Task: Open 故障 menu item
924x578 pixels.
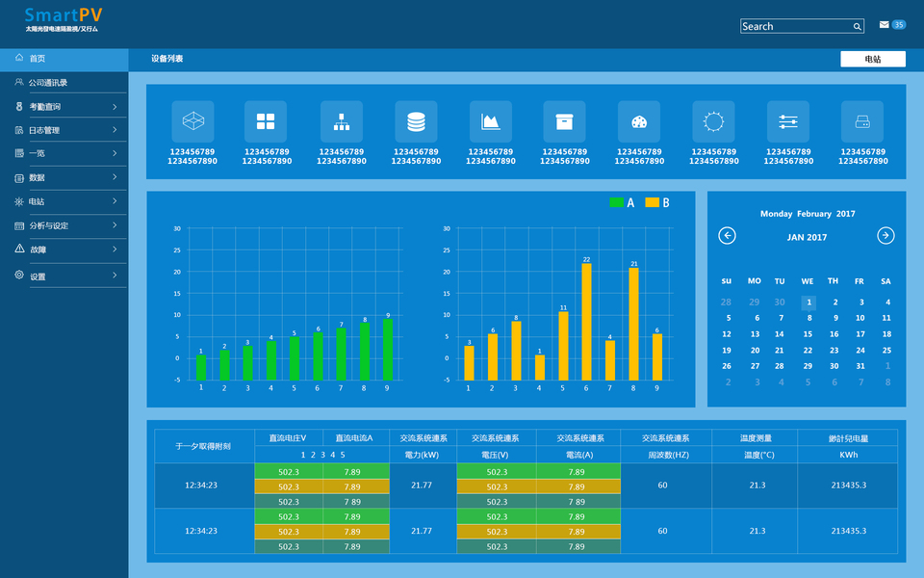Action: 38,250
